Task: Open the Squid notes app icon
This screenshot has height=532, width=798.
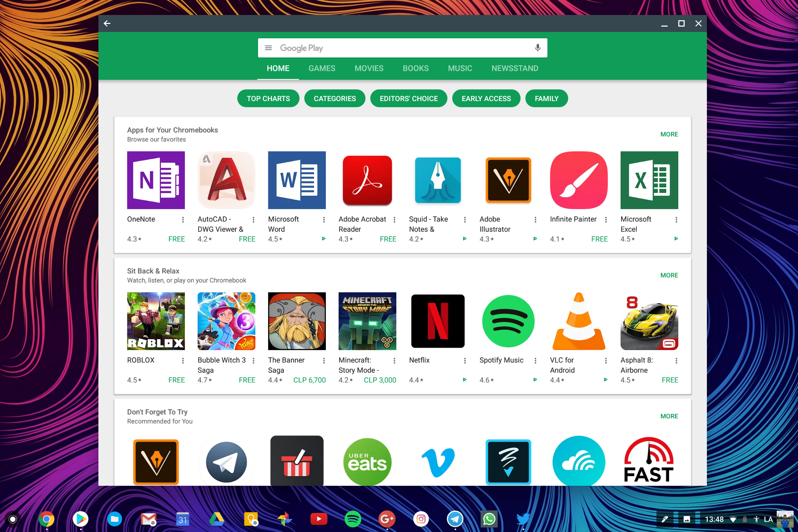Action: pos(438,180)
